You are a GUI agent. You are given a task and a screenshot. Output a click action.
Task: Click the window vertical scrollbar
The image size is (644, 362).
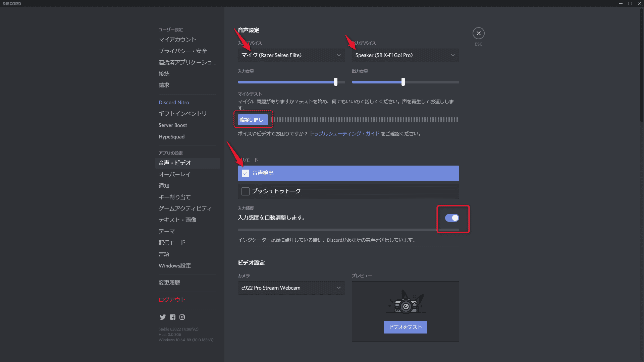tap(642, 65)
